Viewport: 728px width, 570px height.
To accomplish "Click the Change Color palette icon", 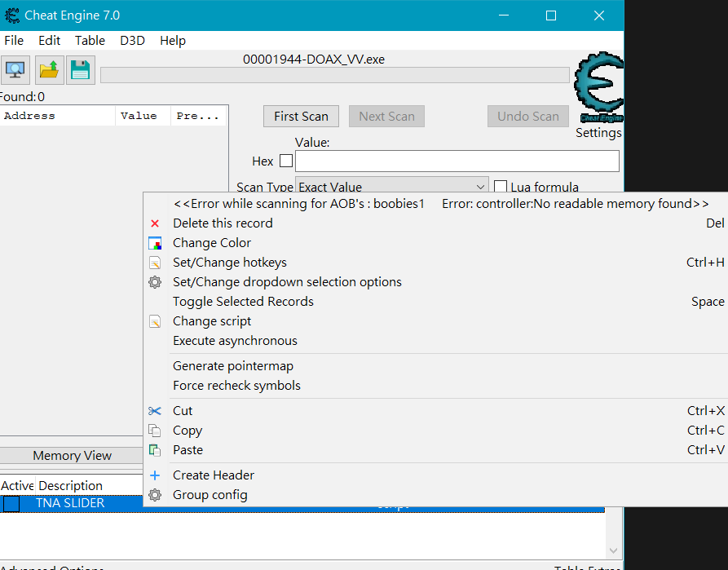I will point(155,243).
